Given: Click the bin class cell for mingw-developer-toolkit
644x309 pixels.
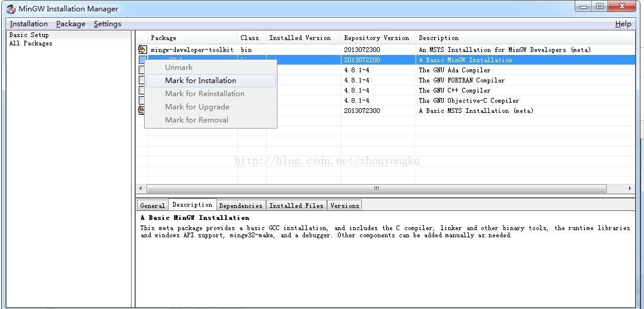Looking at the screenshot, I should point(246,50).
